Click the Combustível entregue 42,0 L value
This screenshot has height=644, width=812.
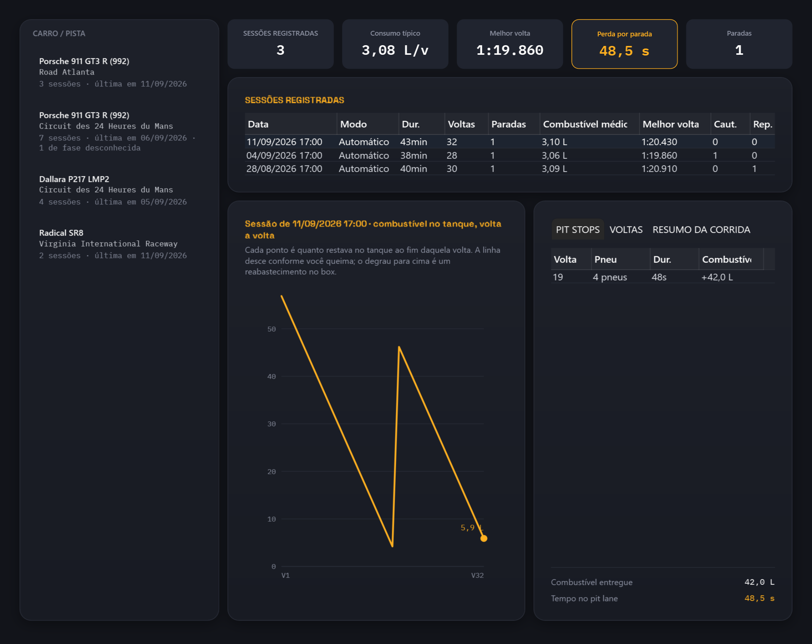pos(759,582)
